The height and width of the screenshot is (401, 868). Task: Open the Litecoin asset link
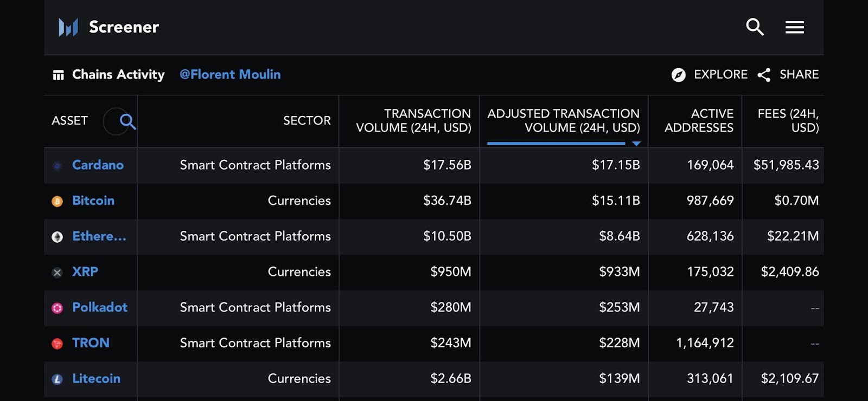click(x=96, y=378)
